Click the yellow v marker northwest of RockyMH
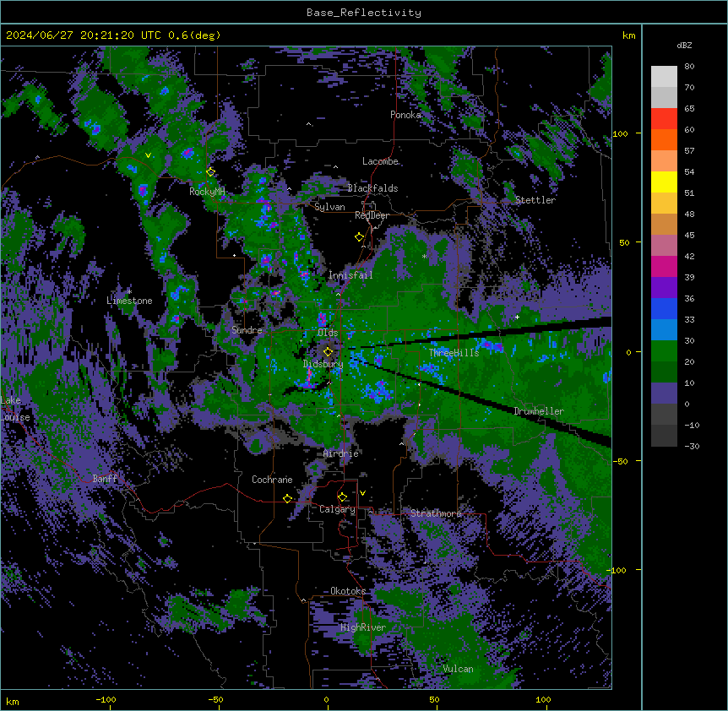The height and width of the screenshot is (711, 728). point(148,155)
